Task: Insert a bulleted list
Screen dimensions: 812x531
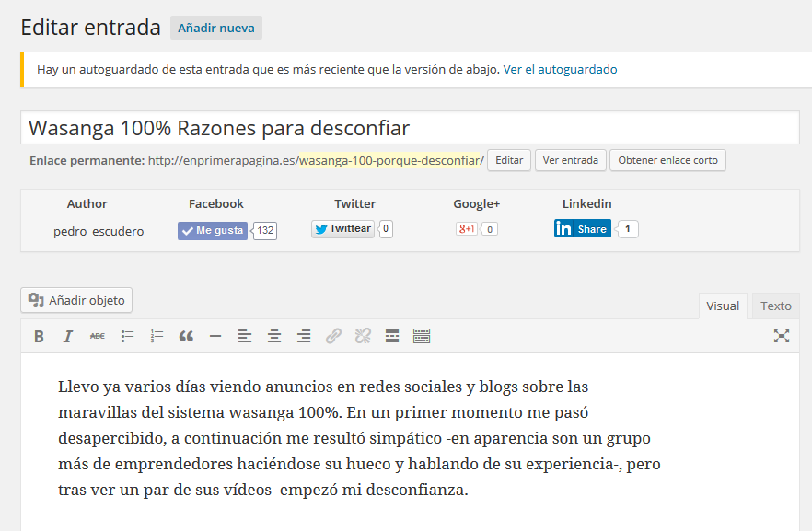Action: click(x=127, y=337)
